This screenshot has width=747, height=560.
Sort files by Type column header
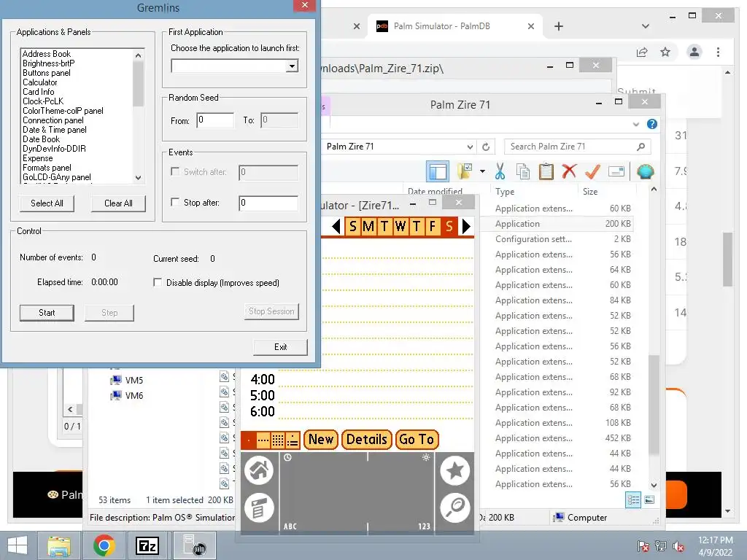(505, 192)
